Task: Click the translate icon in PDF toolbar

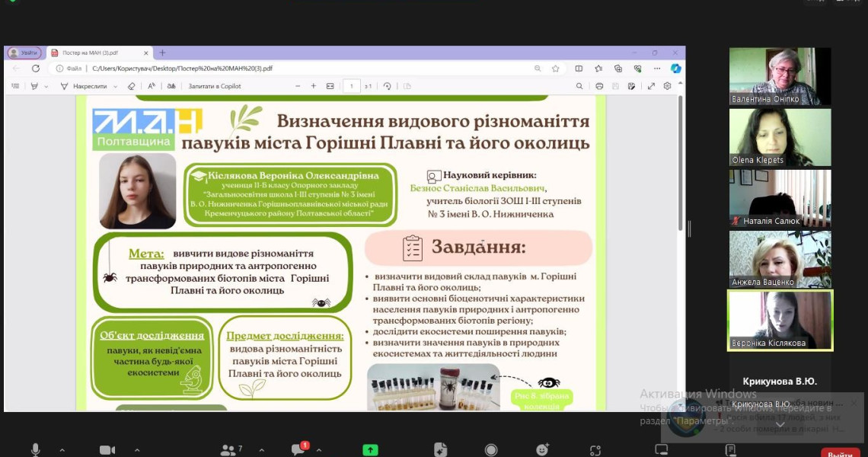Action: pos(171,86)
